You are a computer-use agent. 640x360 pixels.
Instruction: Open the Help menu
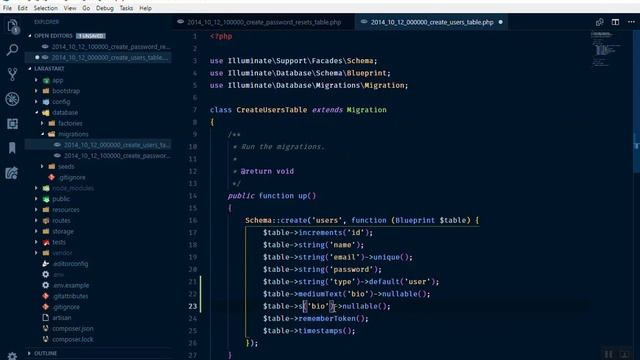pyautogui.click(x=145, y=8)
